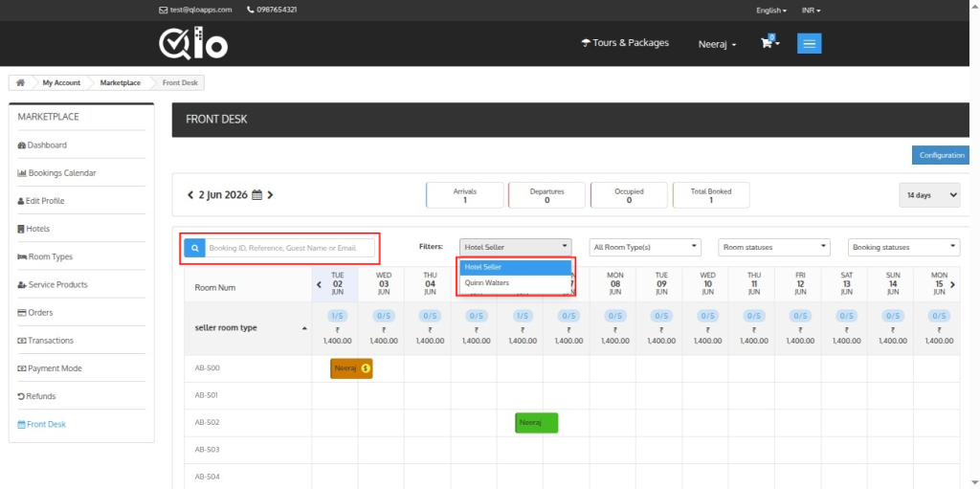
Task: Click the Total Booked summary card
Action: (x=711, y=195)
